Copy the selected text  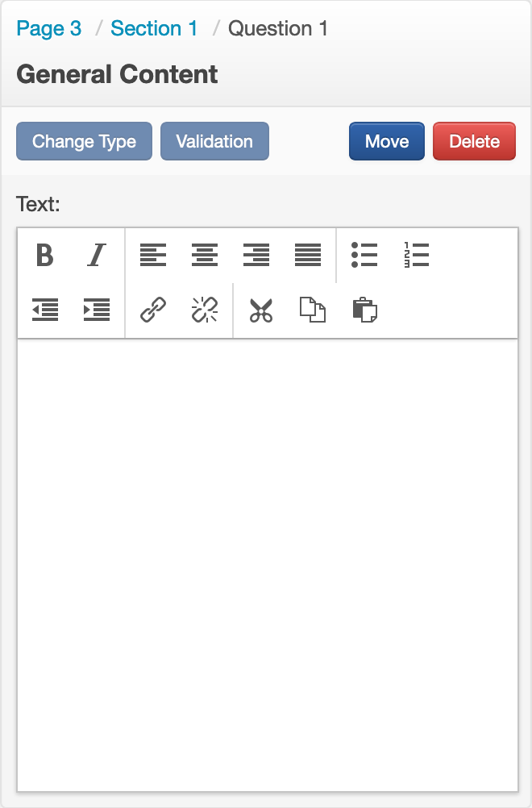(x=313, y=310)
